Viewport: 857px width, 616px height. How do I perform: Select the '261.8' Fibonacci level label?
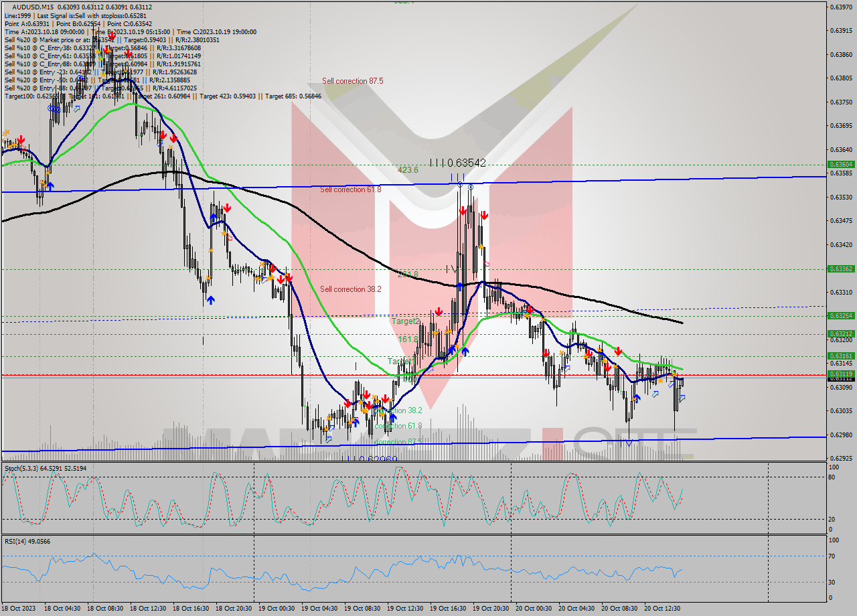(407, 275)
